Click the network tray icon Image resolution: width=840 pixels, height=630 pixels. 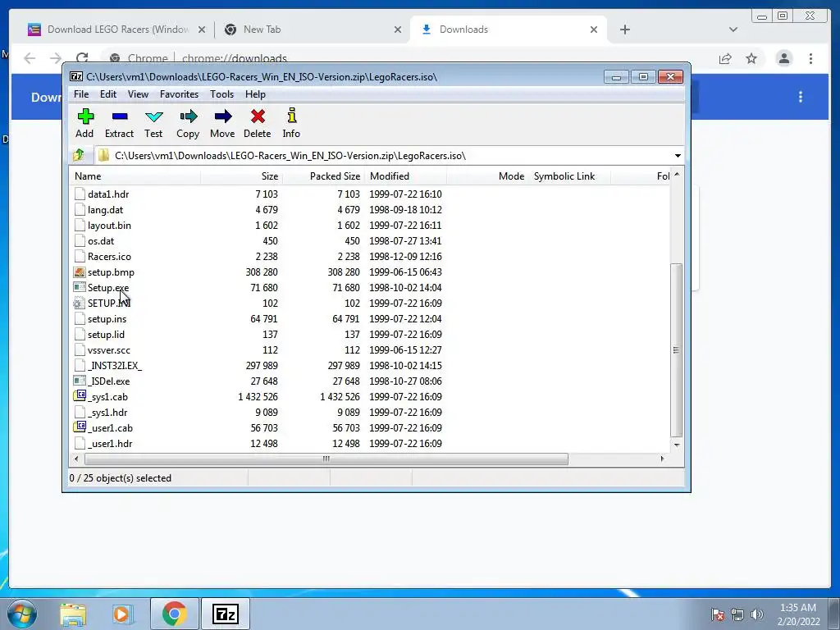(737, 614)
